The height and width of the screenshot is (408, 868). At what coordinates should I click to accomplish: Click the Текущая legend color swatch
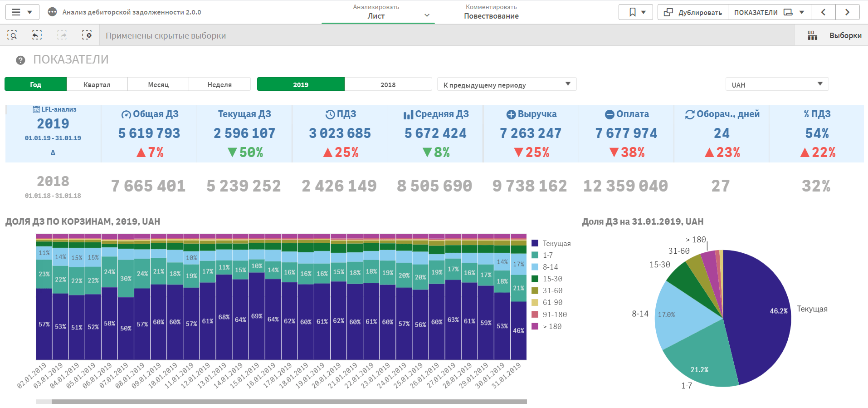coord(535,243)
